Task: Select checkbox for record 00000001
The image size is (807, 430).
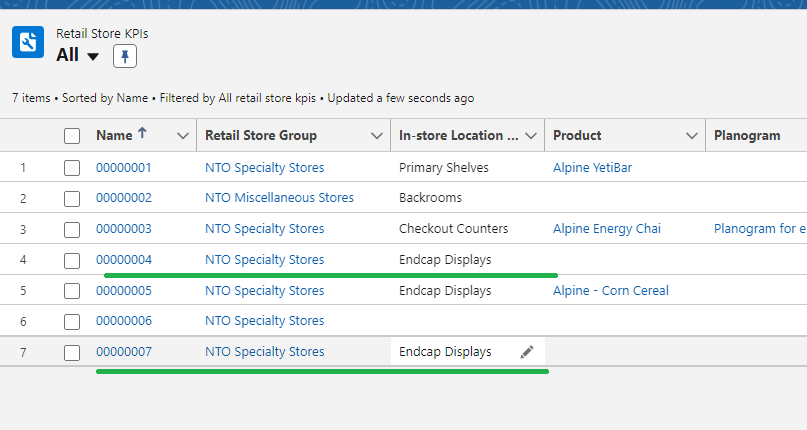Action: [x=72, y=168]
